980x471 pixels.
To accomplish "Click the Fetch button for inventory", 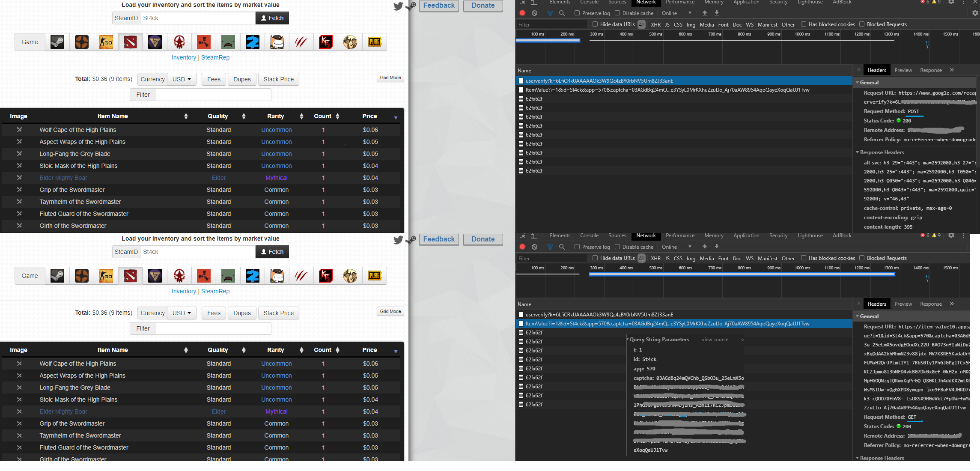I will click(x=272, y=18).
